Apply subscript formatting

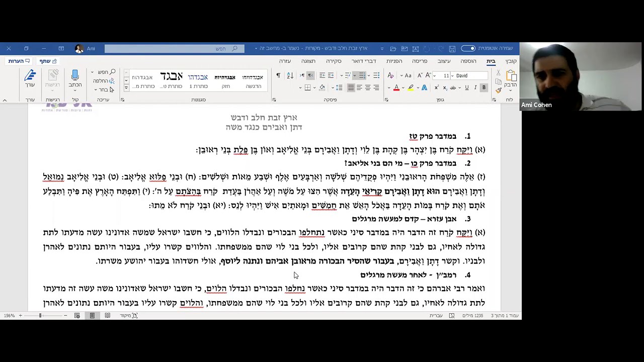[x=444, y=87]
